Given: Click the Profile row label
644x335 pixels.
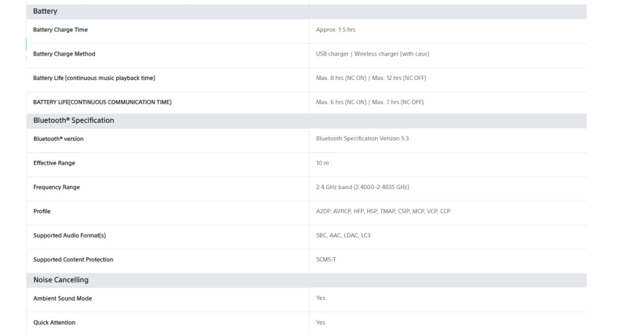Looking at the screenshot, I should click(x=42, y=211).
